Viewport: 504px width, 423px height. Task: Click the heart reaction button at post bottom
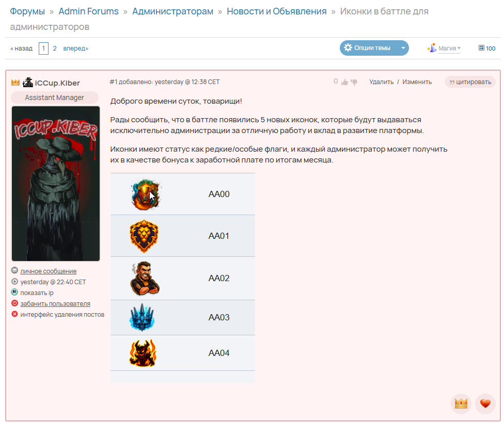485,404
